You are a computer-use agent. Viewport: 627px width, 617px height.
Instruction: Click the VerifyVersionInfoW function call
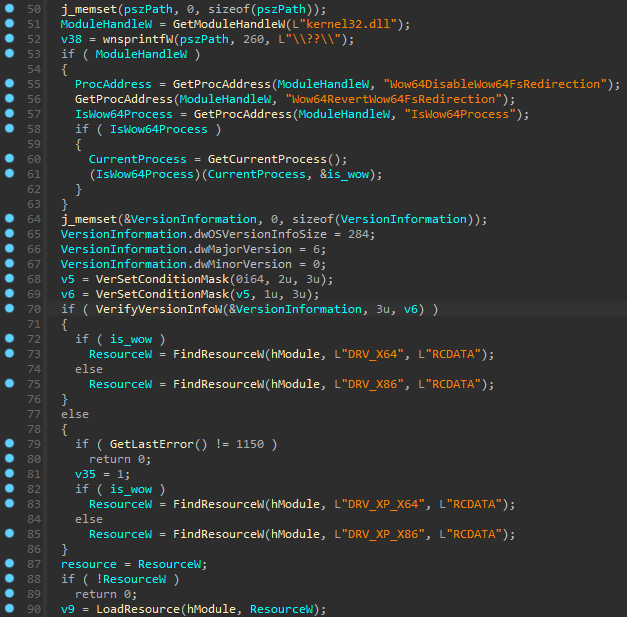(x=159, y=309)
